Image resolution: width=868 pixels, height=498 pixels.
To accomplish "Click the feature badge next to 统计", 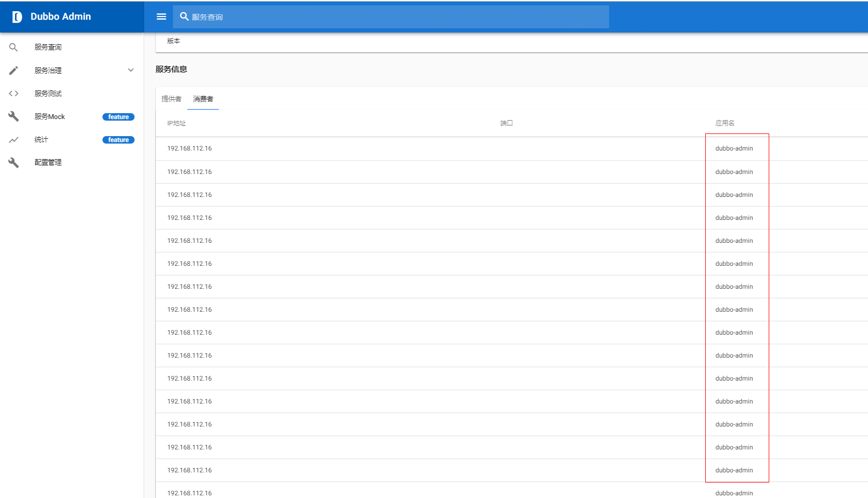I will pyautogui.click(x=119, y=140).
